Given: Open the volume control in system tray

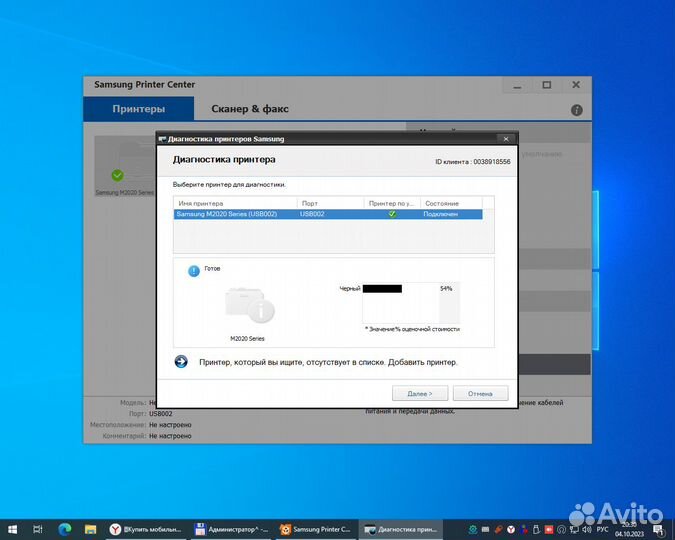Looking at the screenshot, I should (586, 529).
